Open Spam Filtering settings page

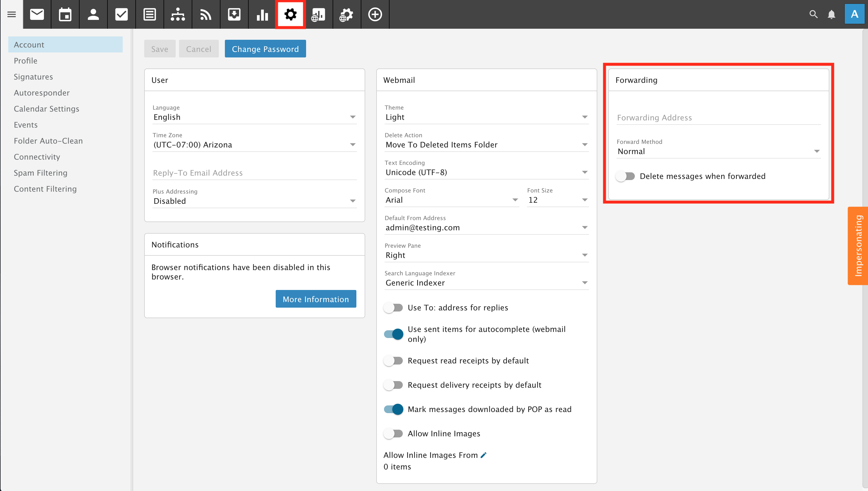point(41,173)
